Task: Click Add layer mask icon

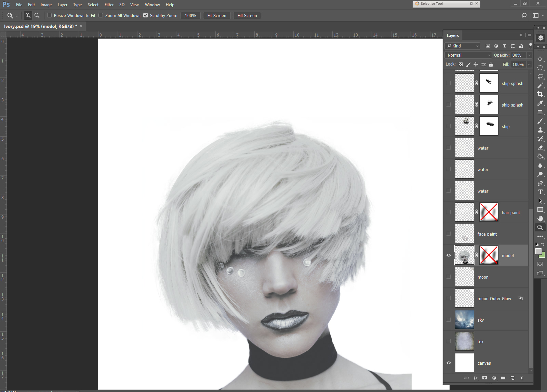Action: (484, 378)
